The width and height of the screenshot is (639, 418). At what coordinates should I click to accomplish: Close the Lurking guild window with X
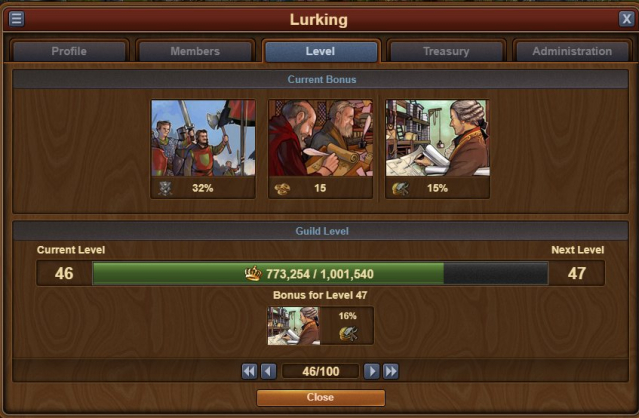coord(626,19)
